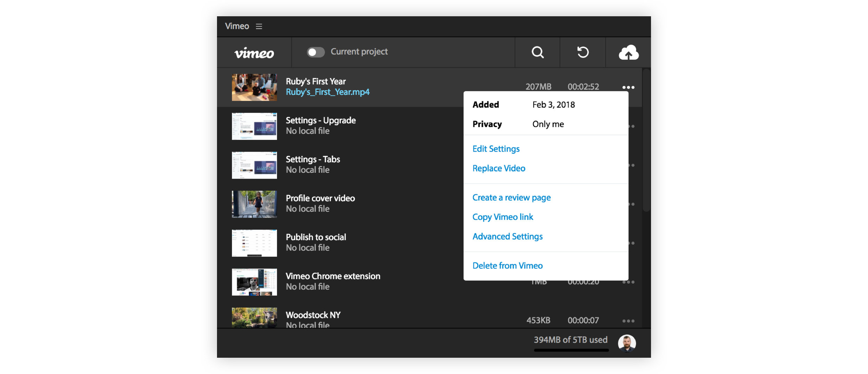Image resolution: width=868 pixels, height=374 pixels.
Task: Toggle the Current project switch
Action: pyautogui.click(x=316, y=52)
